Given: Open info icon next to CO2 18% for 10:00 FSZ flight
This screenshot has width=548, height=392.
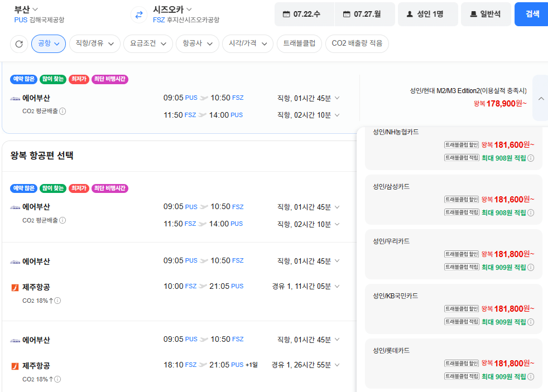Looking at the screenshot, I should 57,301.
